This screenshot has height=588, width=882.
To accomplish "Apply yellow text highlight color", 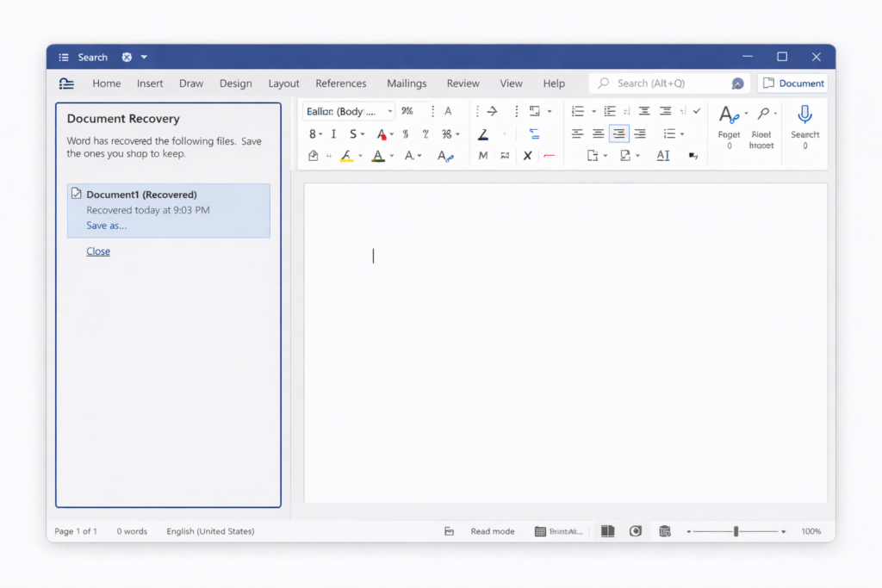I will point(346,156).
